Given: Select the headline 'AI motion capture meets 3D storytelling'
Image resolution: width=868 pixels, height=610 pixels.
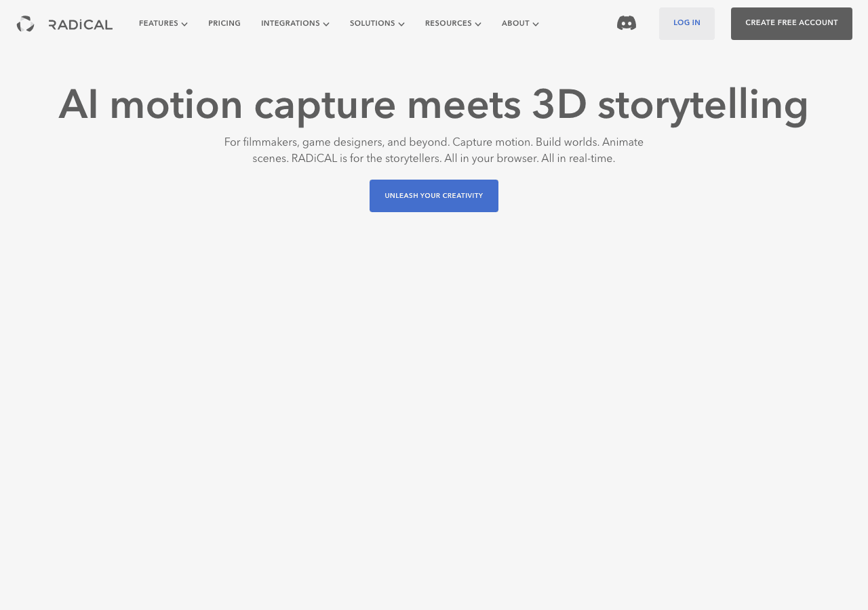Looking at the screenshot, I should click(x=434, y=106).
